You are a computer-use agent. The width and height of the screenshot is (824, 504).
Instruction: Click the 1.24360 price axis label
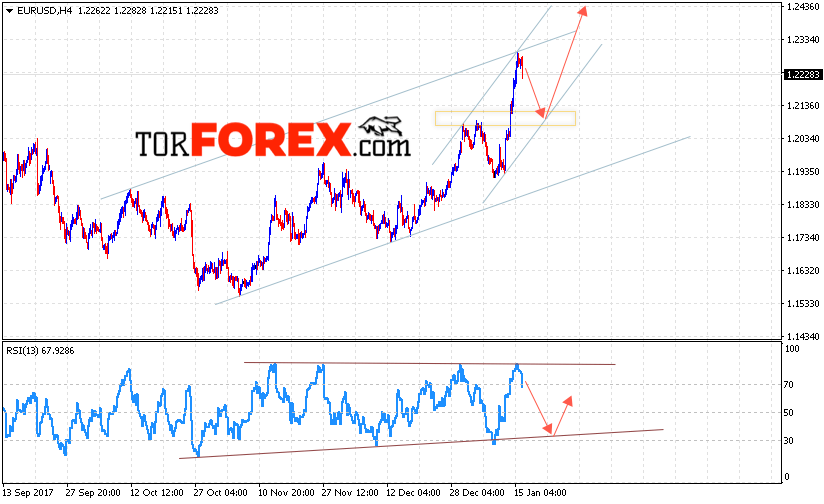[x=802, y=6]
